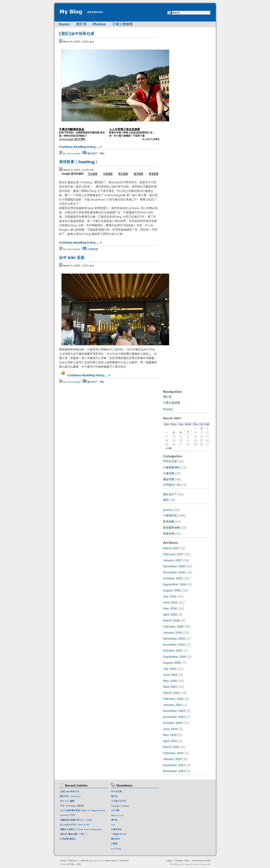This screenshot has height=868, width=270.
Task: Click the Elsewhere heading icon
Action: 113,785
